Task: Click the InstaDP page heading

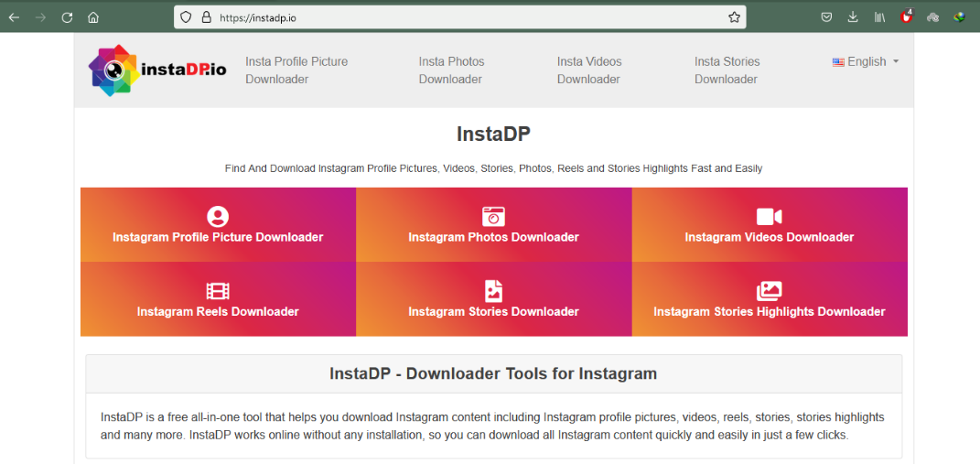Action: (493, 135)
